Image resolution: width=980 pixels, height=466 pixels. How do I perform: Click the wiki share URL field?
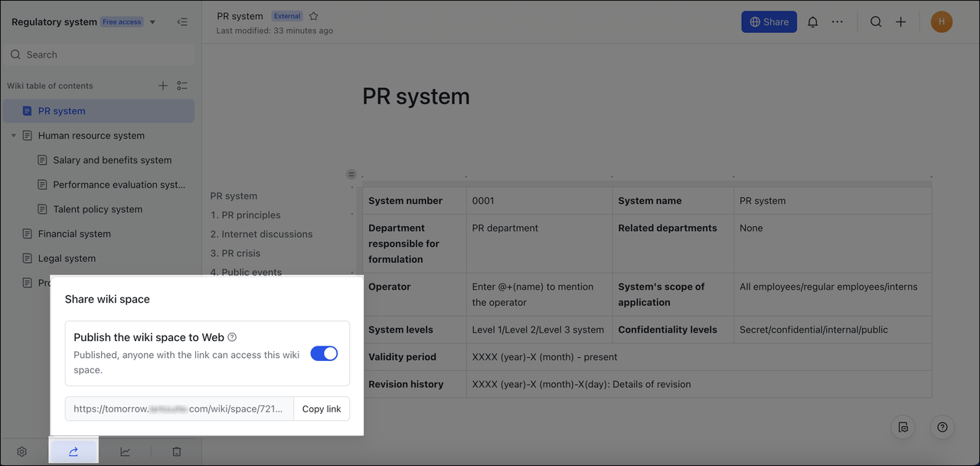point(179,409)
